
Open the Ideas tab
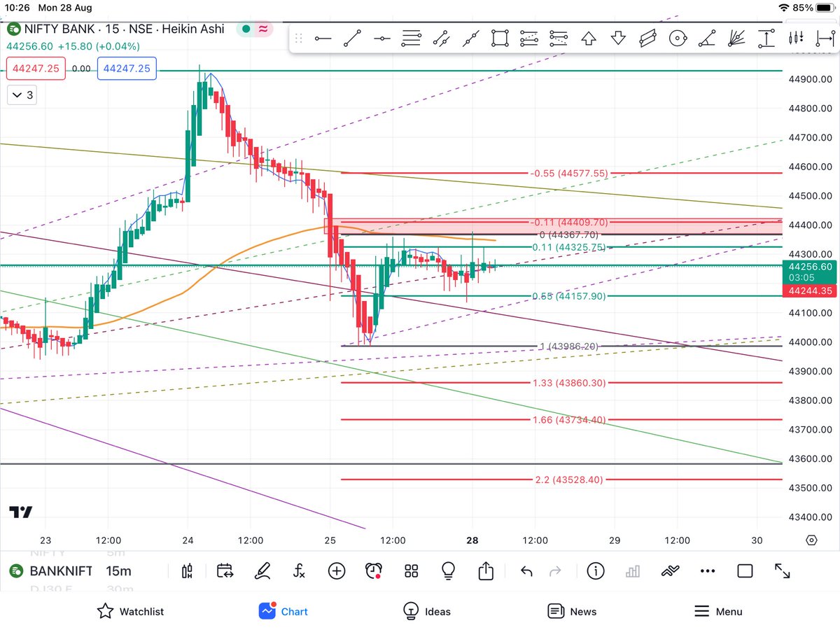point(427,611)
